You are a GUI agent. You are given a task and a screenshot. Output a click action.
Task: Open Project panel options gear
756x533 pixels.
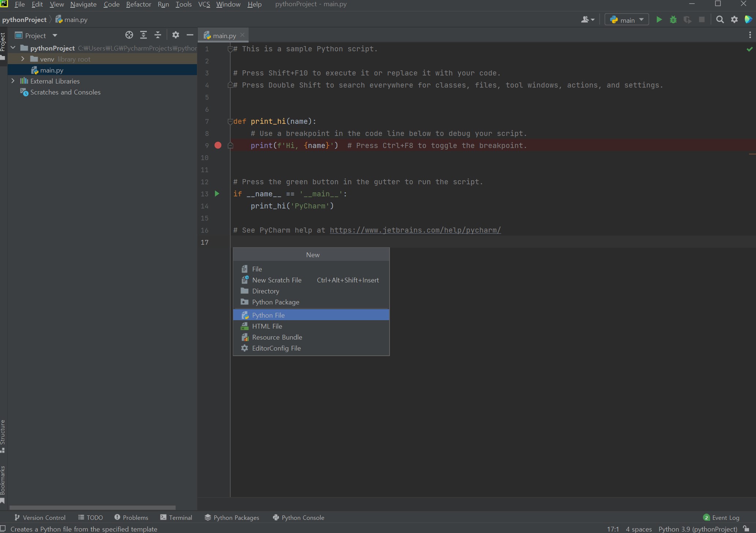pyautogui.click(x=176, y=35)
